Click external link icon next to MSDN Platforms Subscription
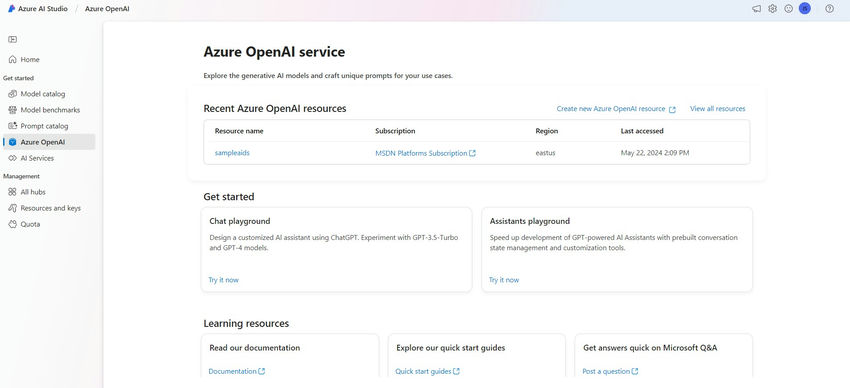 click(472, 153)
